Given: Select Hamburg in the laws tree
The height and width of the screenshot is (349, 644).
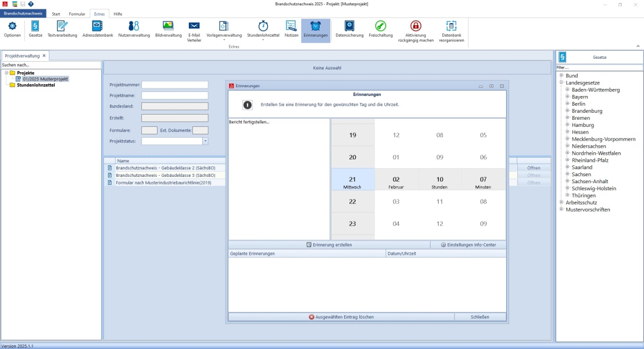Looking at the screenshot, I should [583, 125].
